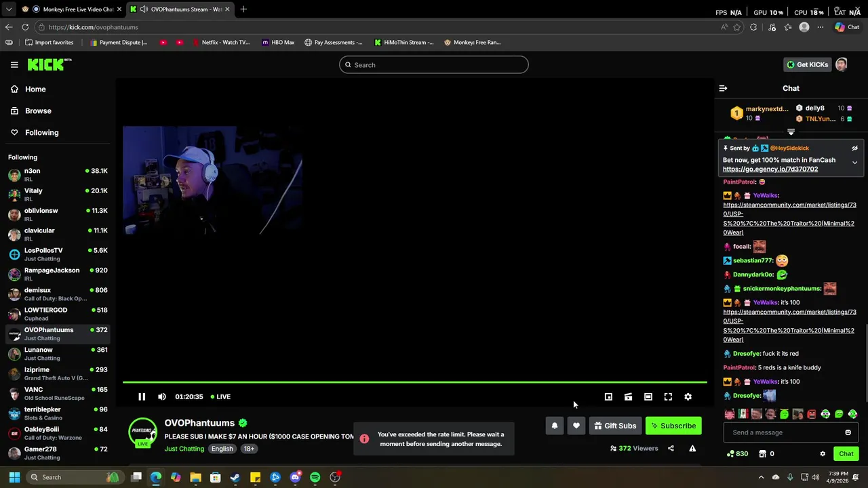This screenshot has width=868, height=488.
Task: Toggle theater mode
Action: (648, 396)
